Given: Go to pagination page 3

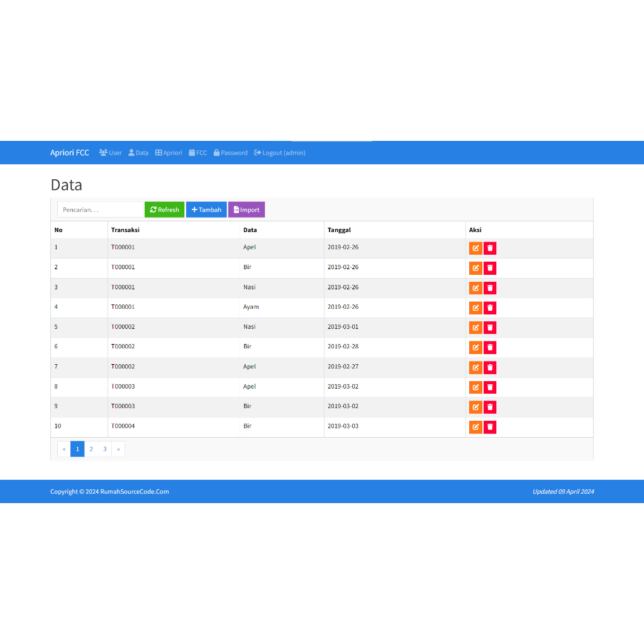Looking at the screenshot, I should tap(105, 449).
